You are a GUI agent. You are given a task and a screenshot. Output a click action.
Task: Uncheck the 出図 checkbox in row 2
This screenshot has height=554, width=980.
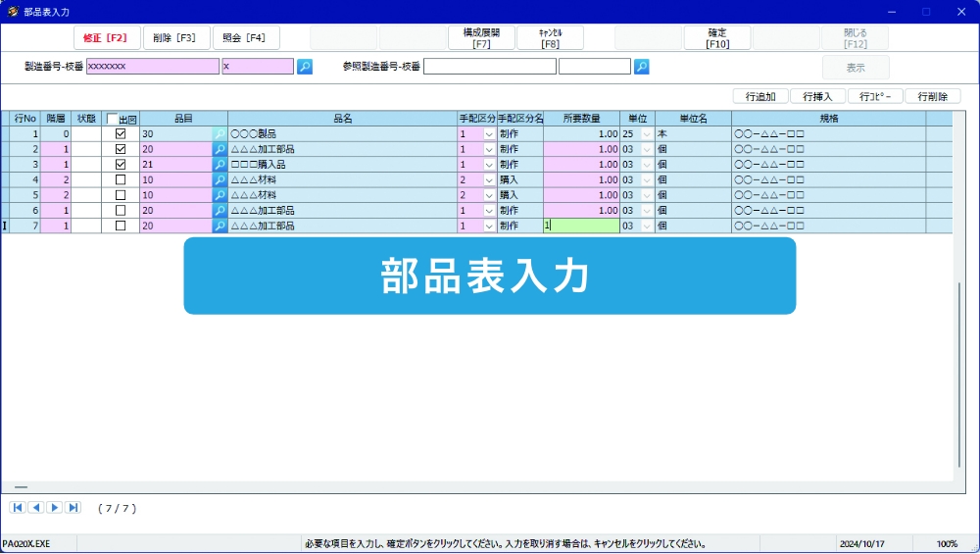[121, 149]
